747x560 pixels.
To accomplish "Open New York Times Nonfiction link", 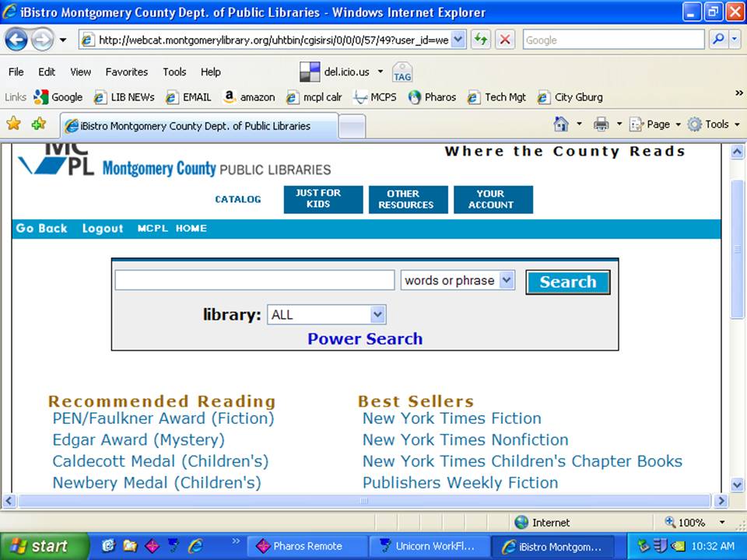I will click(x=465, y=439).
